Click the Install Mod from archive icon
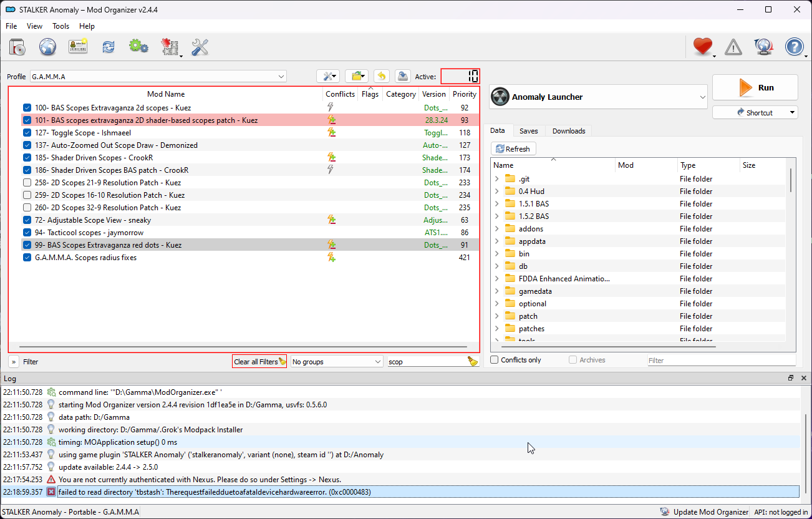Image resolution: width=812 pixels, height=519 pixels. pyautogui.click(x=17, y=47)
